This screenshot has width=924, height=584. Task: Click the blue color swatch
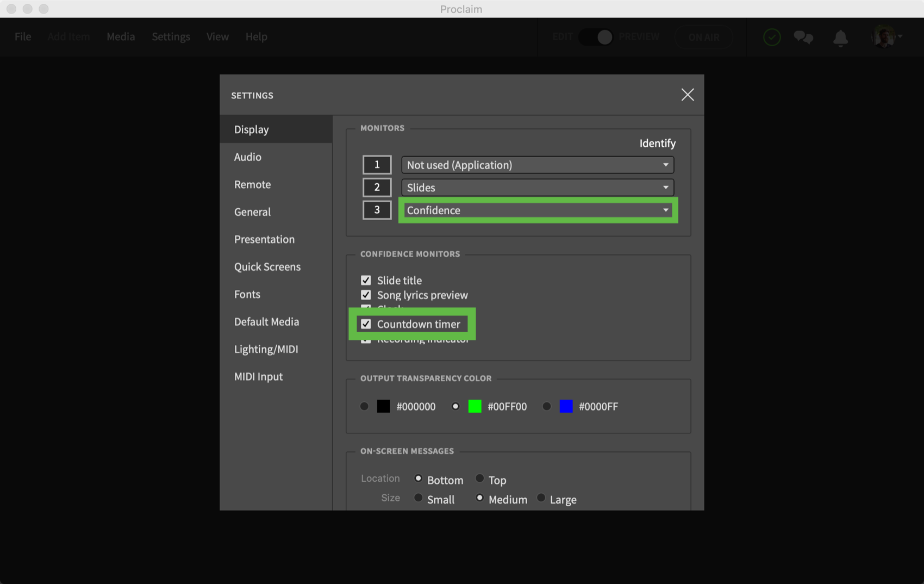coord(566,406)
